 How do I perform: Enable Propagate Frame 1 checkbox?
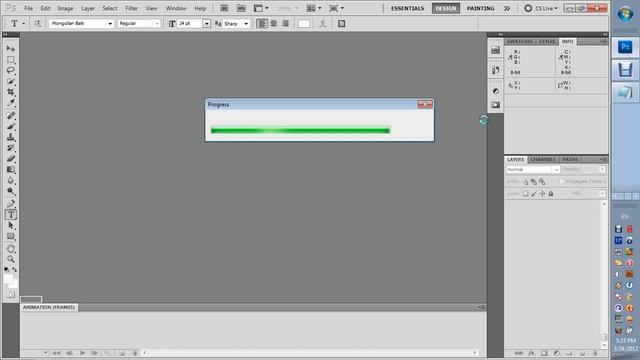pos(562,181)
